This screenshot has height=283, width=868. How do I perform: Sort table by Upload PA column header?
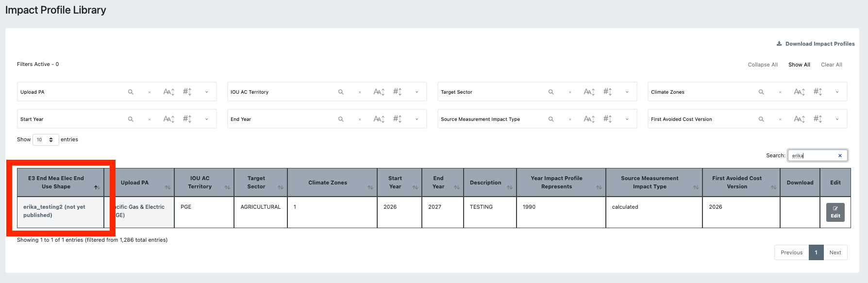139,183
